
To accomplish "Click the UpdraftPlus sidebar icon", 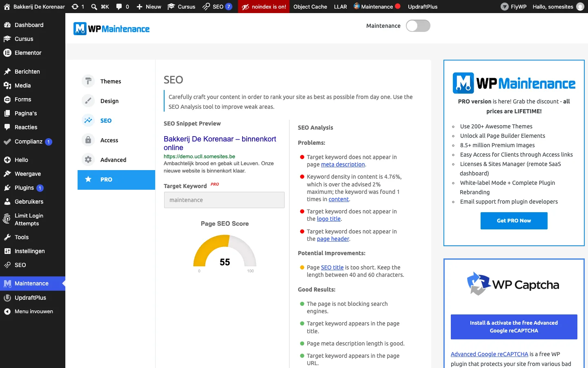I will pos(7,298).
